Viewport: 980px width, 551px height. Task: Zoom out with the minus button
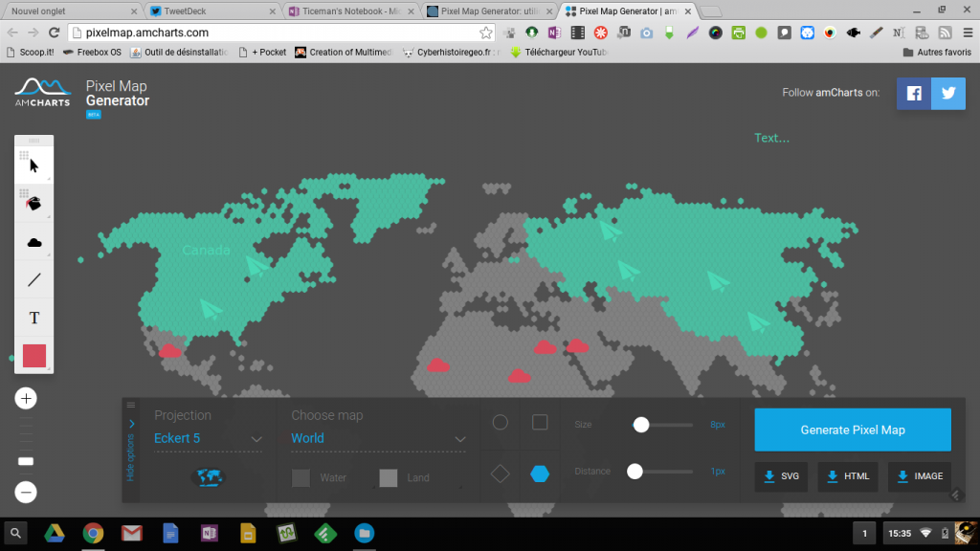click(26, 493)
